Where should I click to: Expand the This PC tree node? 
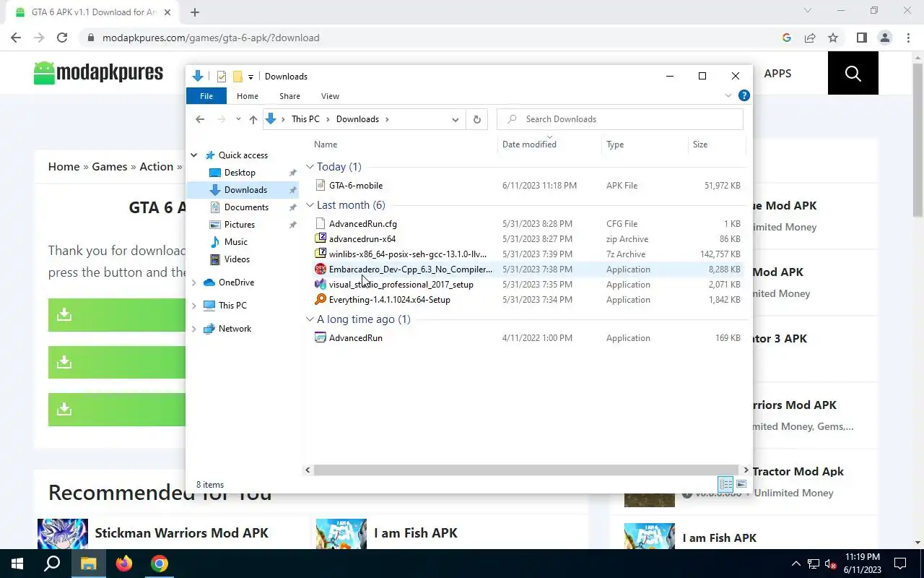194,306
